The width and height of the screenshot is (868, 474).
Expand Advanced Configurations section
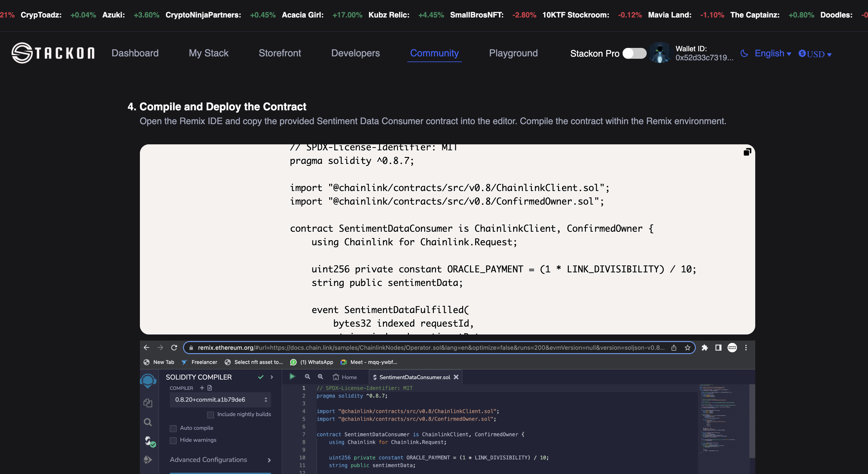[220, 460]
